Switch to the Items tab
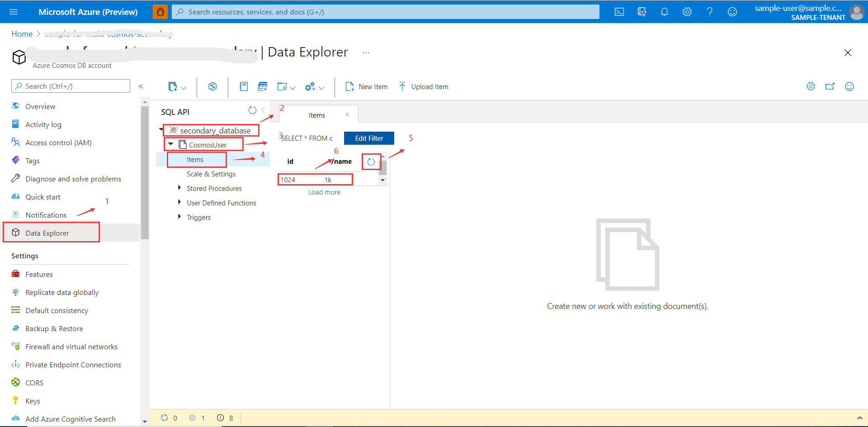Image resolution: width=868 pixels, height=427 pixels. click(x=317, y=115)
